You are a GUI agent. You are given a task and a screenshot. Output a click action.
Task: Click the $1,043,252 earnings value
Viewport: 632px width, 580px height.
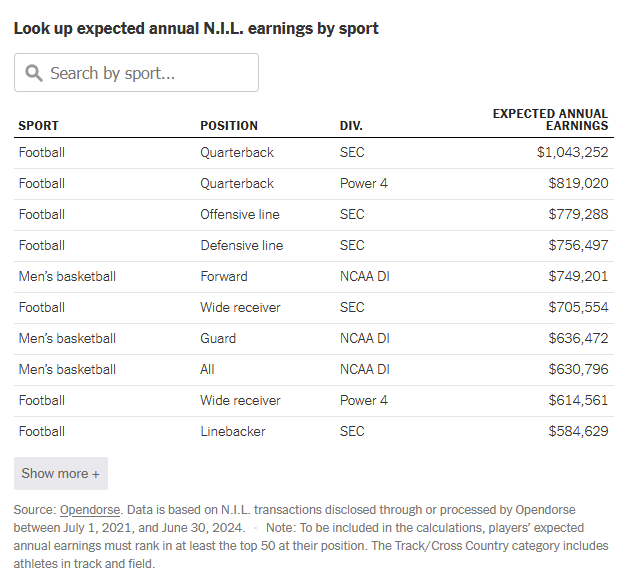coord(572,153)
